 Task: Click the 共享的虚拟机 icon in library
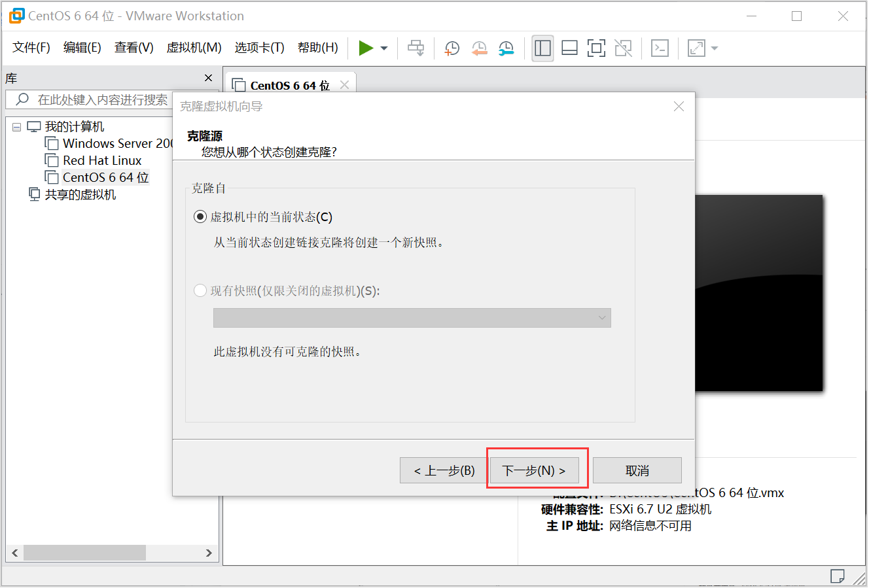click(35, 194)
